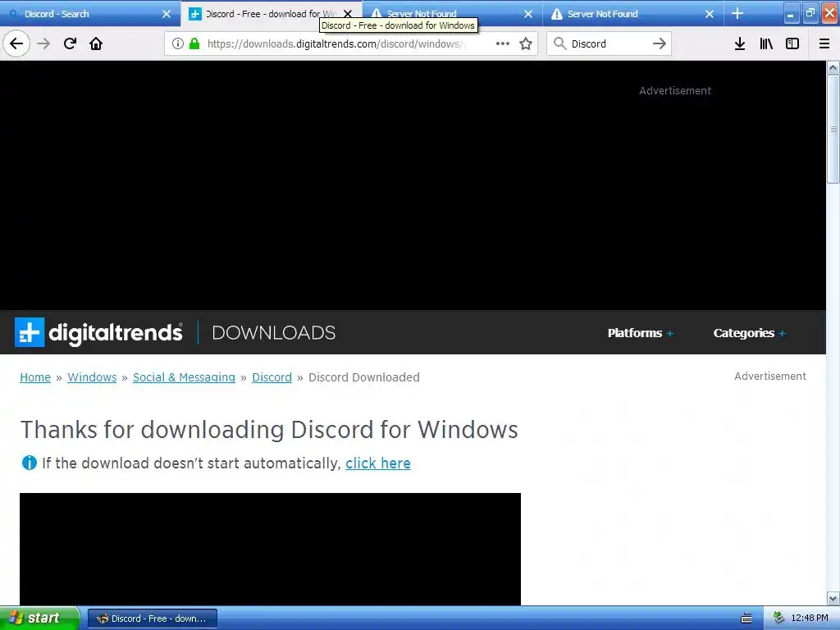Bookmark this page with the star
This screenshot has height=630, width=840.
(526, 44)
